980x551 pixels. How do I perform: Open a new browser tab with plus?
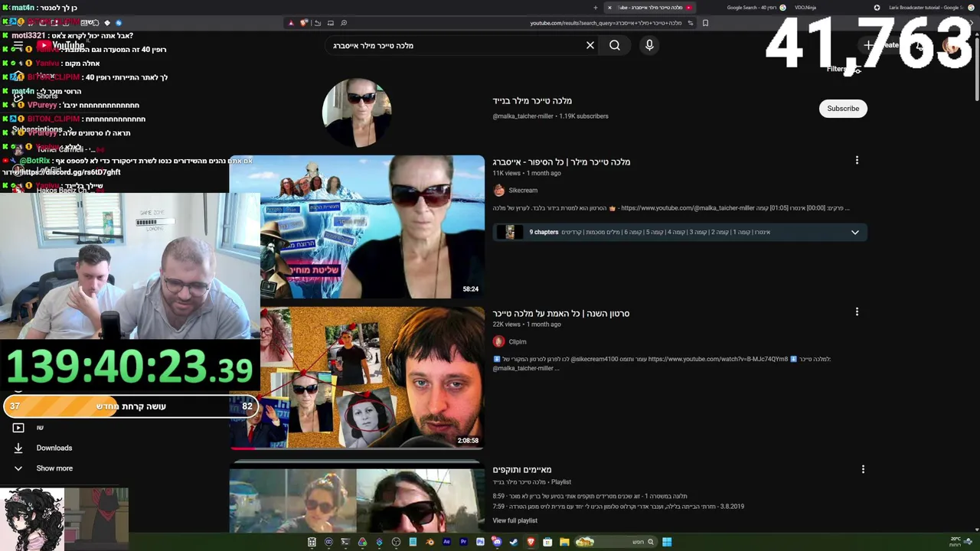click(595, 8)
